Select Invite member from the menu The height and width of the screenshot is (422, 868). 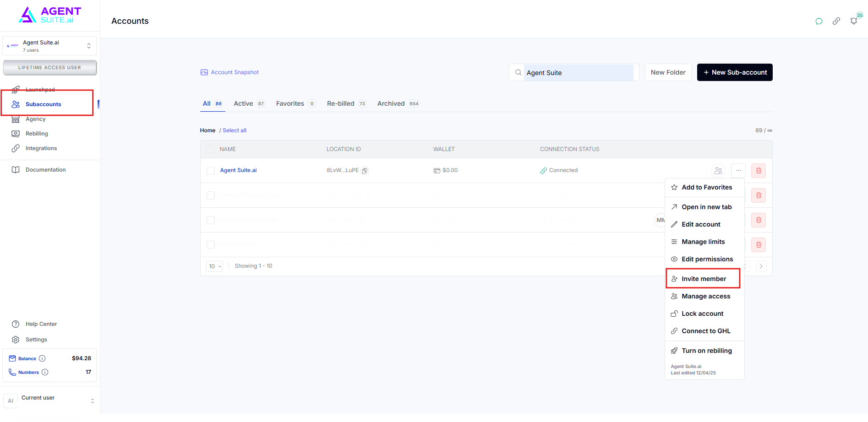(704, 279)
